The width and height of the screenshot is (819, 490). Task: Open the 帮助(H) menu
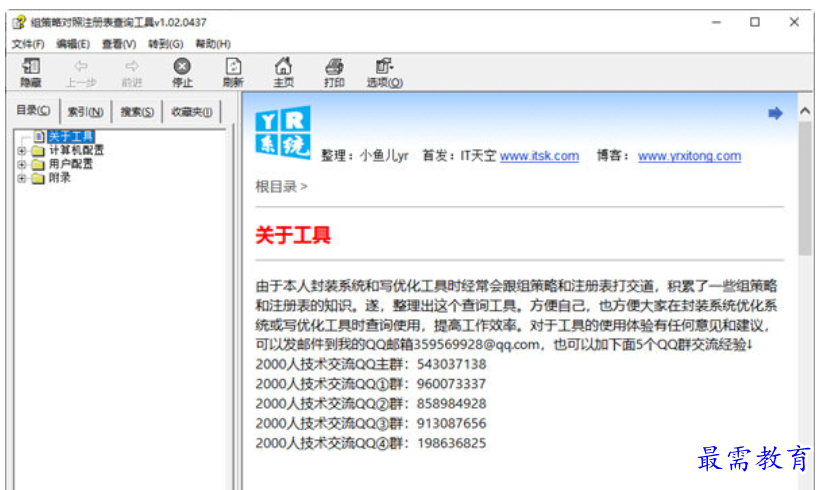point(213,44)
